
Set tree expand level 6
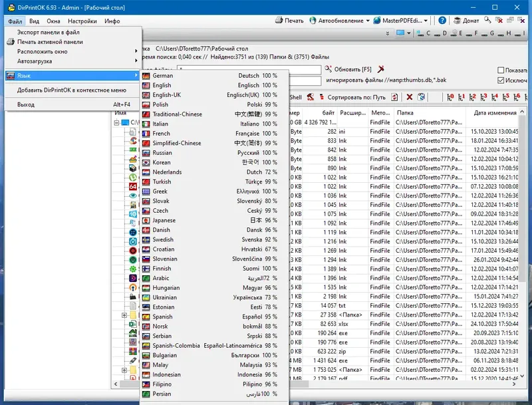click(517, 97)
